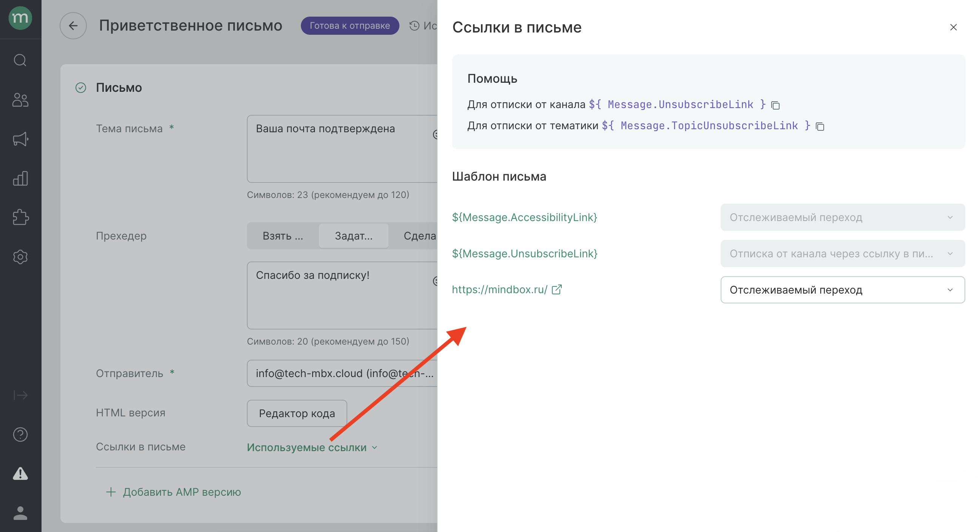Viewport: 980px width, 532px height.
Task: Open the Отправитель sender dropdown
Action: (x=342, y=373)
